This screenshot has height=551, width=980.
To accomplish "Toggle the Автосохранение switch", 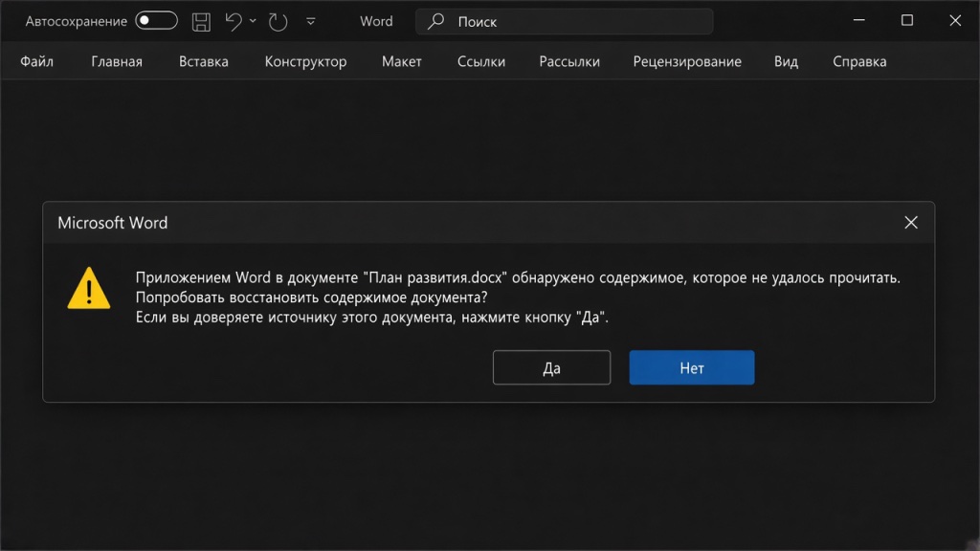I will click(x=156, y=21).
